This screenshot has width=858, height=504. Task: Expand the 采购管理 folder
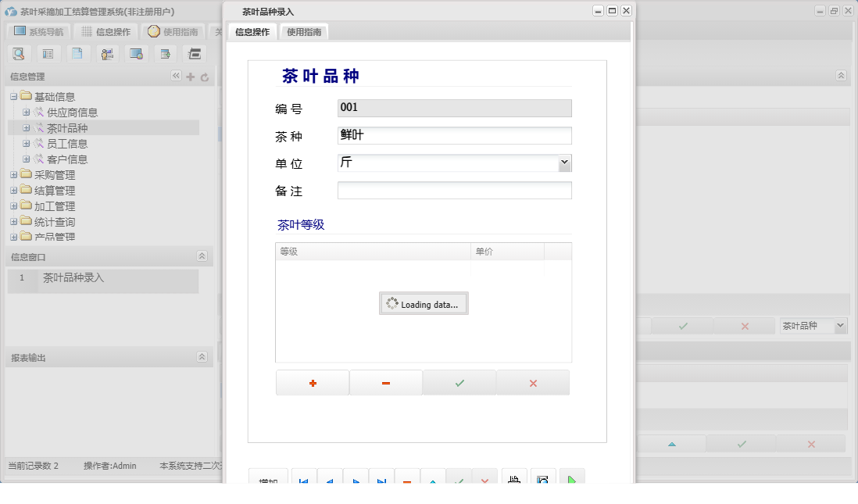[14, 175]
